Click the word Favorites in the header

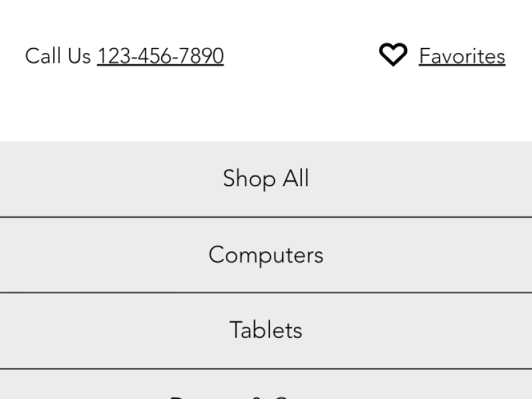(462, 56)
